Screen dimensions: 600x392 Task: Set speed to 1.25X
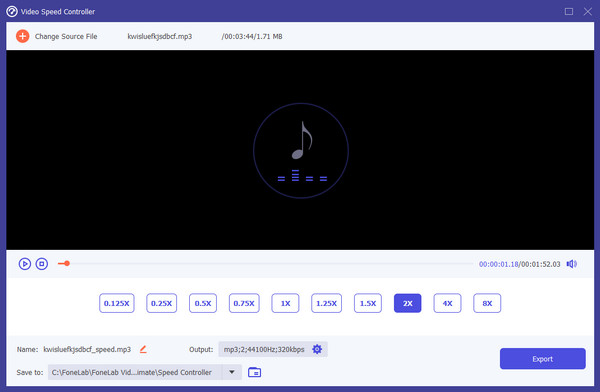pyautogui.click(x=326, y=303)
